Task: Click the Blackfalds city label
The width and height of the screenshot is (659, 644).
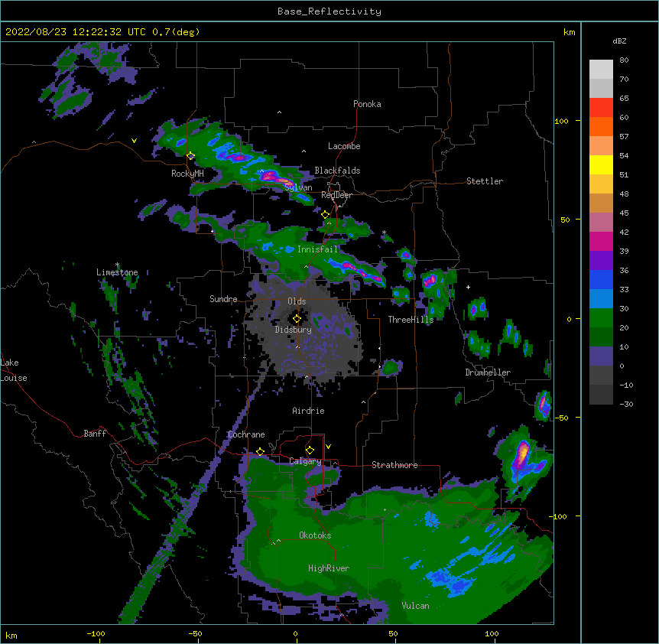Action: 337,171
